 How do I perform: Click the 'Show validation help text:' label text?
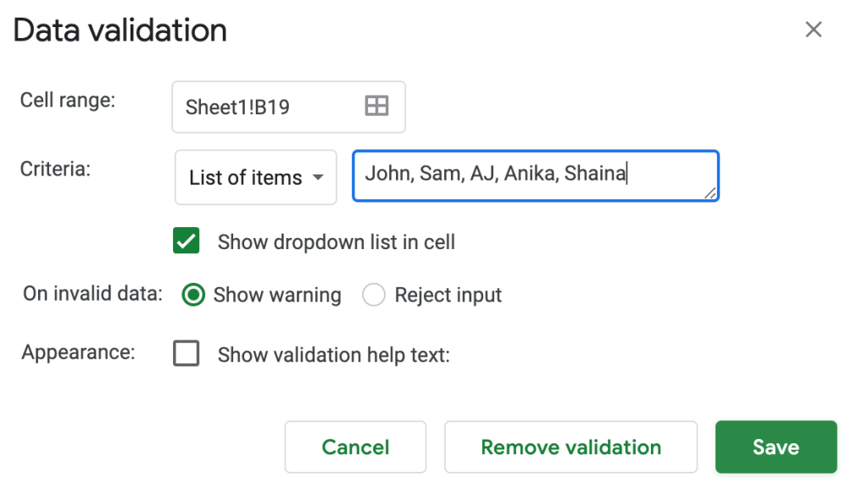333,355
